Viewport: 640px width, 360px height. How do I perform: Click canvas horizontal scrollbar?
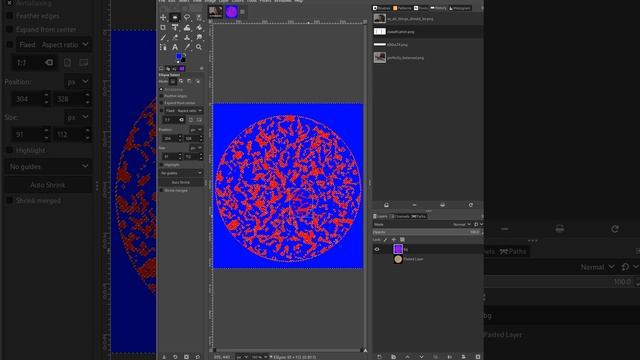288,350
